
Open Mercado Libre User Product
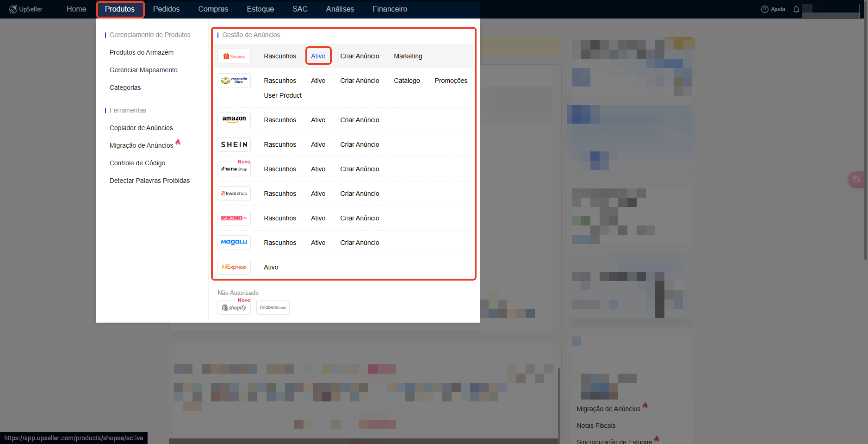coord(283,95)
